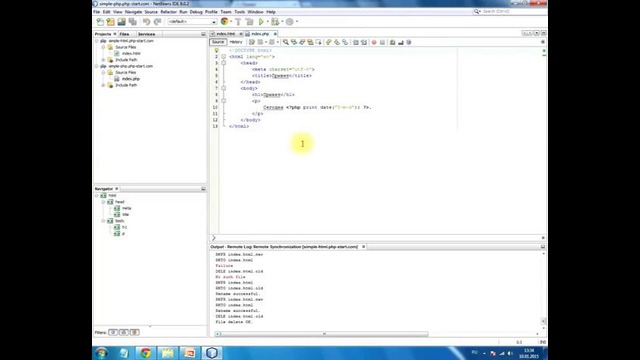The image size is (640, 360).
Task: Open Chrome from the Windows taskbar
Action: tap(146, 353)
